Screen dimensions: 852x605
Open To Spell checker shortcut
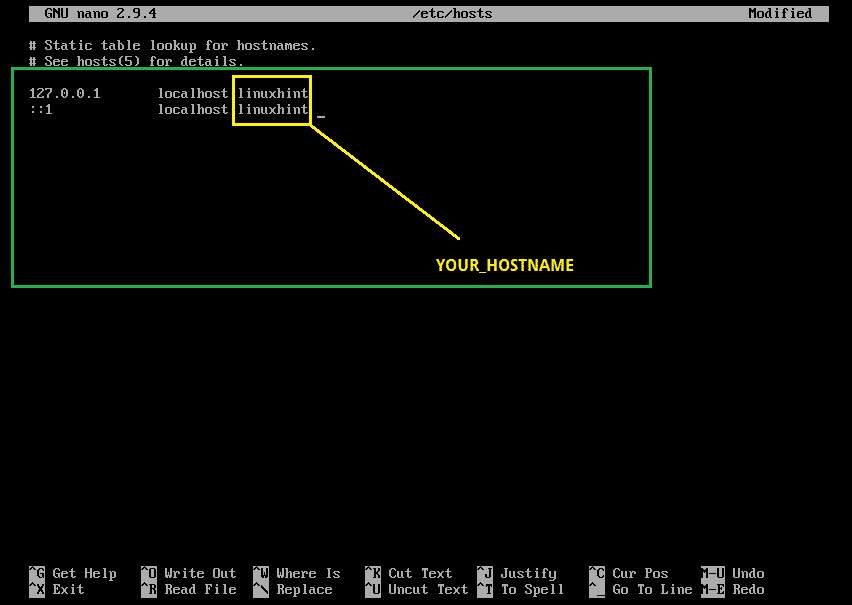coord(531,589)
